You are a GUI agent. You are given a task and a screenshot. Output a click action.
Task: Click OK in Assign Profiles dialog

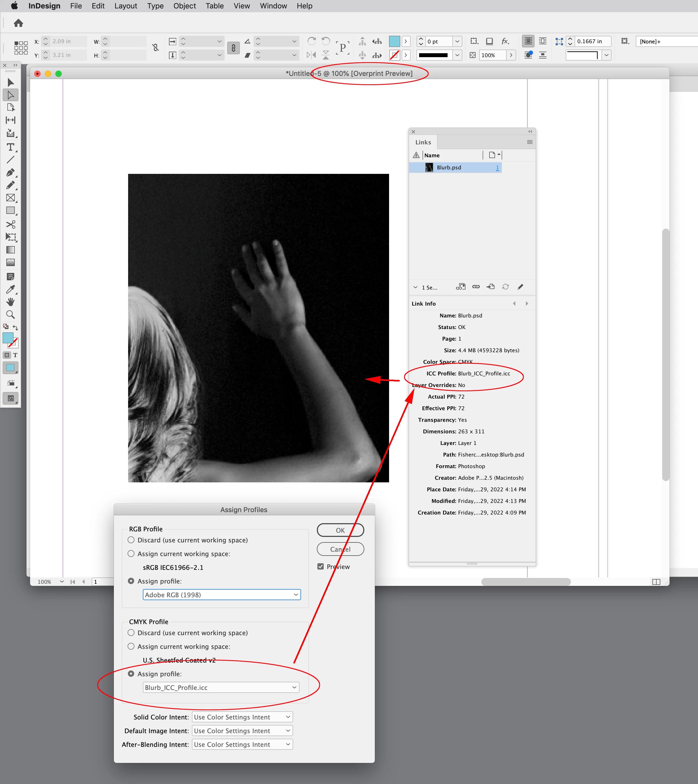[340, 530]
